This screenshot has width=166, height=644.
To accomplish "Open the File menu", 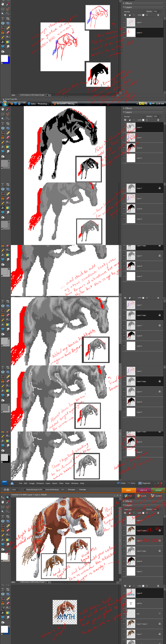I will pos(20,484).
